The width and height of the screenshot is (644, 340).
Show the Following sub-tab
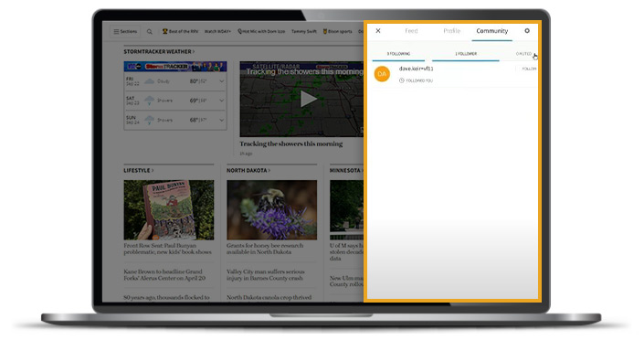coord(398,54)
